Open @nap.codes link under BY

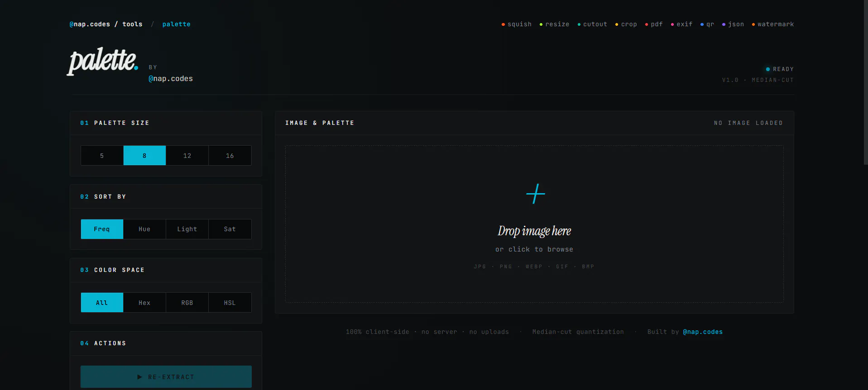[x=171, y=79]
